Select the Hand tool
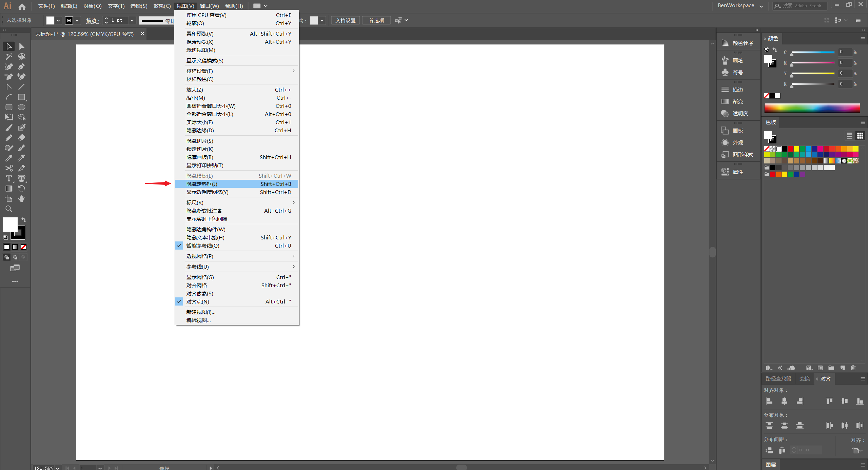Screen dimensions: 868x470 click(21, 199)
